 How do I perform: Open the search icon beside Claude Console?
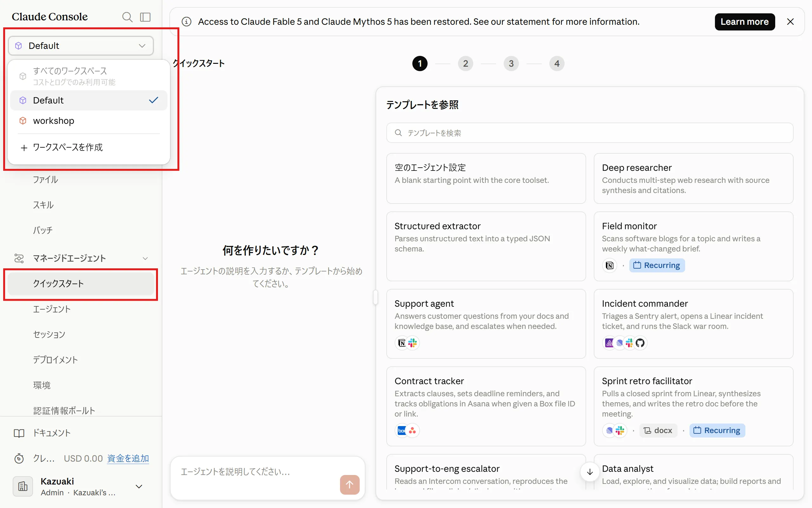tap(127, 17)
